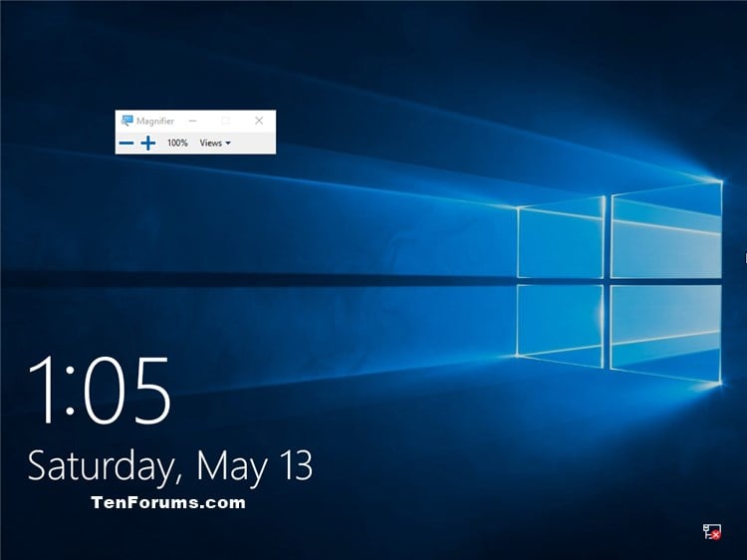Click the Magnifier title text
This screenshot has height=560, width=747.
click(x=155, y=121)
